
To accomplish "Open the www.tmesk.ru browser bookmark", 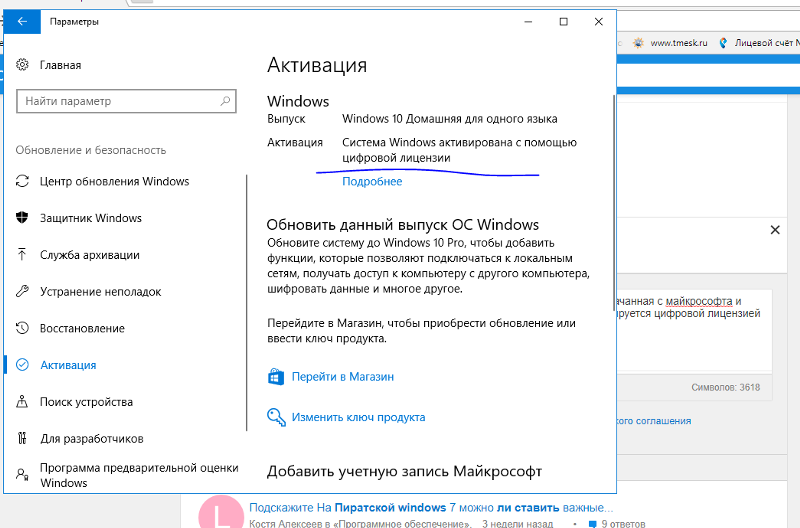I will pyautogui.click(x=678, y=43).
